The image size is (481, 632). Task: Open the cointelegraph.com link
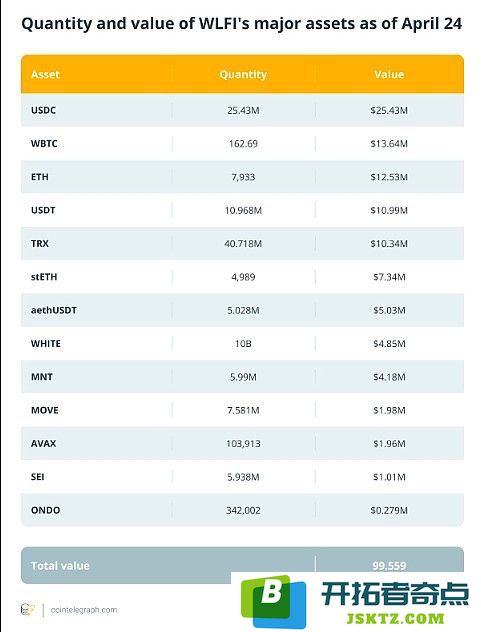(84, 610)
